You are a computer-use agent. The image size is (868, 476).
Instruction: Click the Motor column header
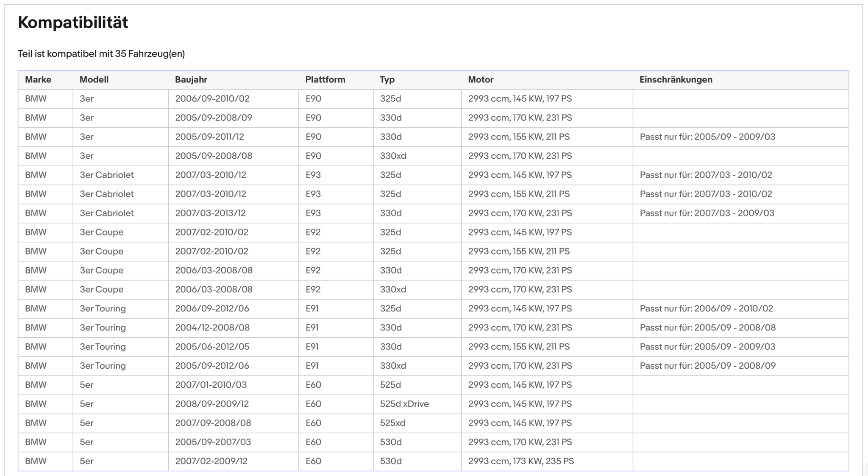pyautogui.click(x=481, y=80)
